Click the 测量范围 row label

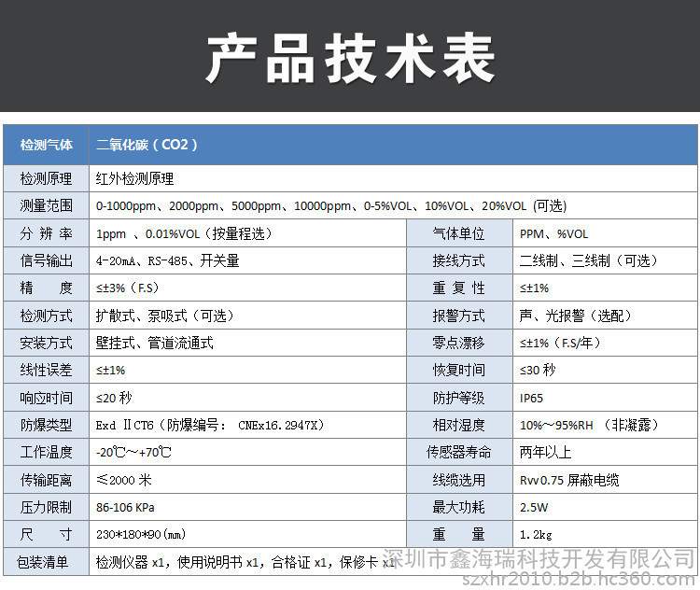click(x=46, y=206)
